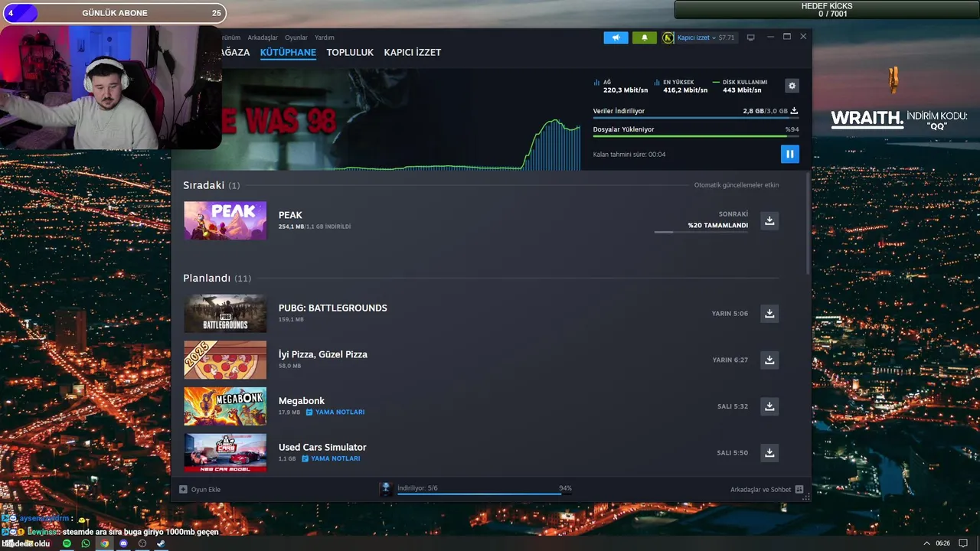Open Used Cars Simulator YAMA NOTLARI link
Image resolution: width=980 pixels, height=551 pixels.
(x=331, y=458)
